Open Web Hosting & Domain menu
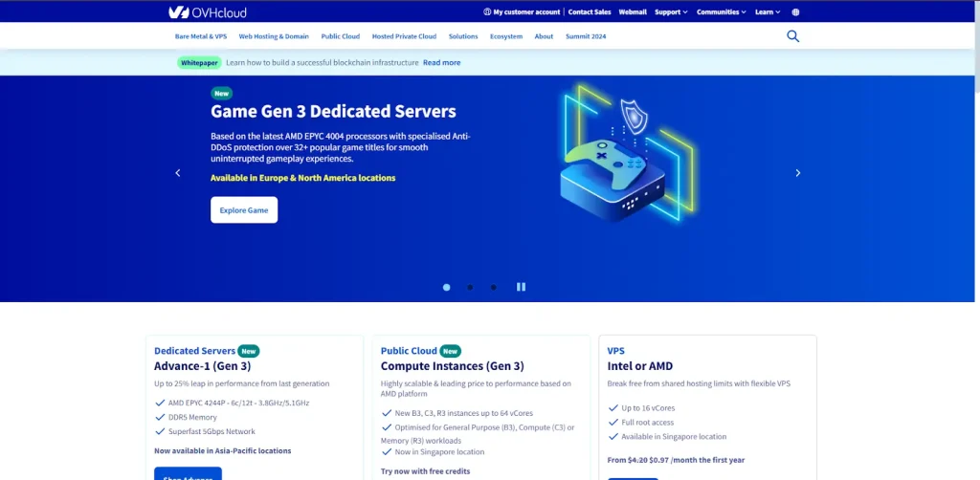The height and width of the screenshot is (480, 980). 274,36
